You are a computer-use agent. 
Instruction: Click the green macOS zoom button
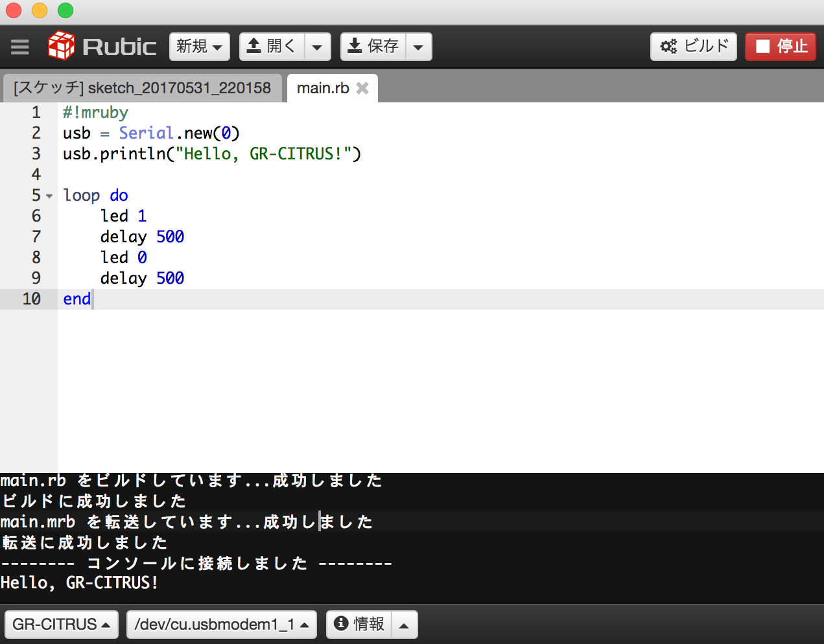pyautogui.click(x=65, y=11)
